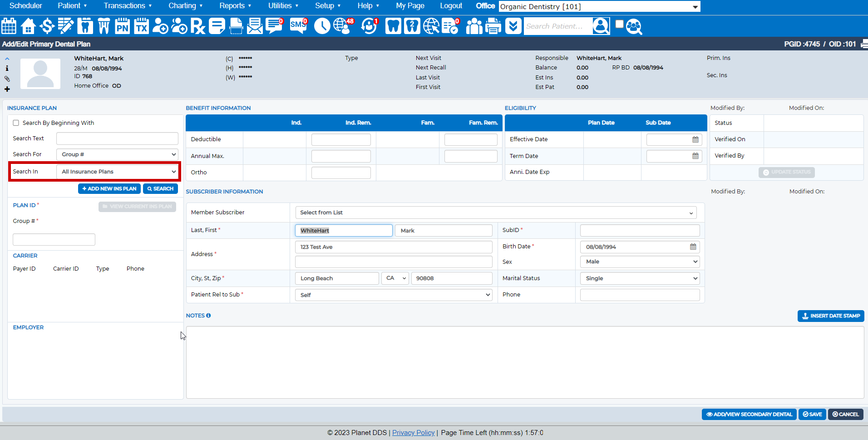Click the Search Patient input field
The height and width of the screenshot is (440, 868).
[558, 26]
